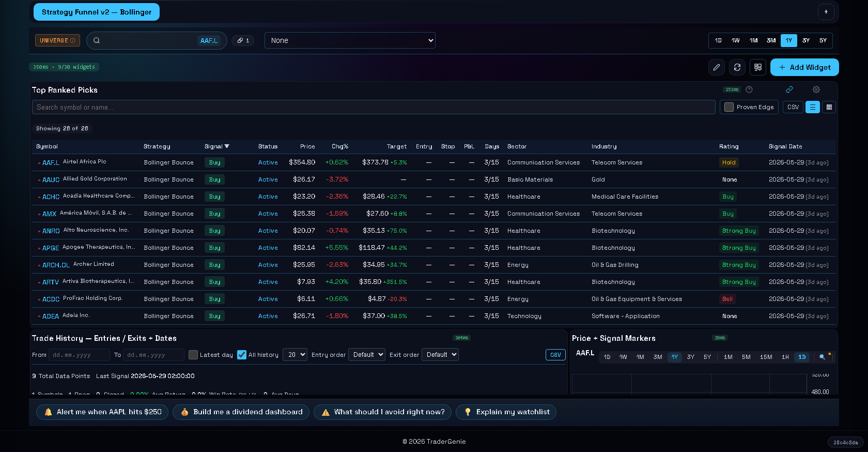Click the Price column header
The width and height of the screenshot is (868, 452).
307,146
